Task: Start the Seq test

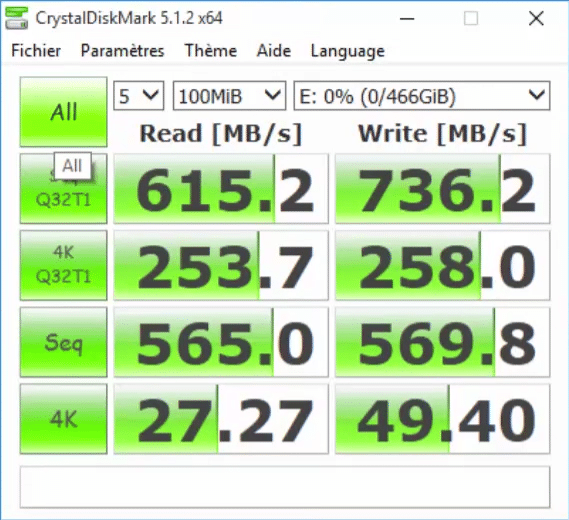Action: (x=64, y=342)
